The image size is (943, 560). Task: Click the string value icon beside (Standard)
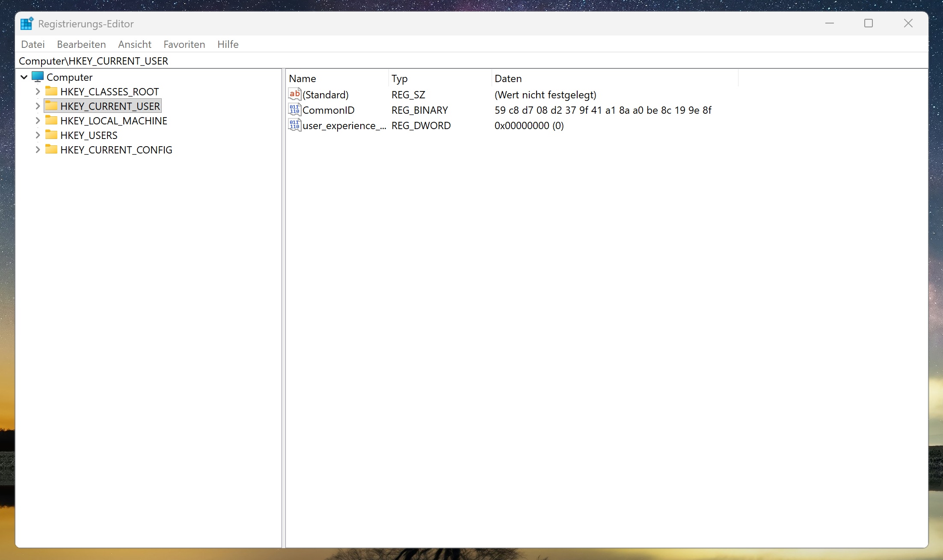295,94
